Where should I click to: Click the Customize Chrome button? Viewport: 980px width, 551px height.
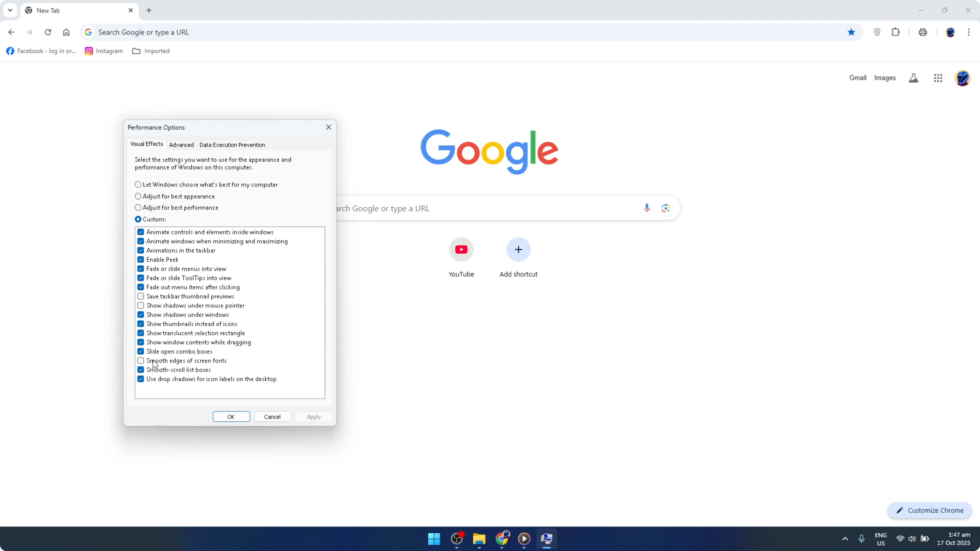pyautogui.click(x=929, y=510)
